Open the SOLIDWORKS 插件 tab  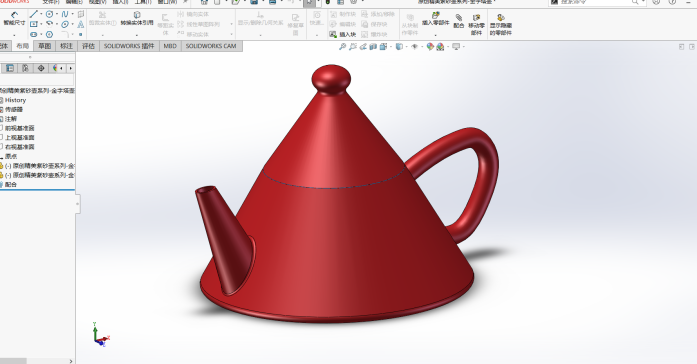pyautogui.click(x=129, y=46)
